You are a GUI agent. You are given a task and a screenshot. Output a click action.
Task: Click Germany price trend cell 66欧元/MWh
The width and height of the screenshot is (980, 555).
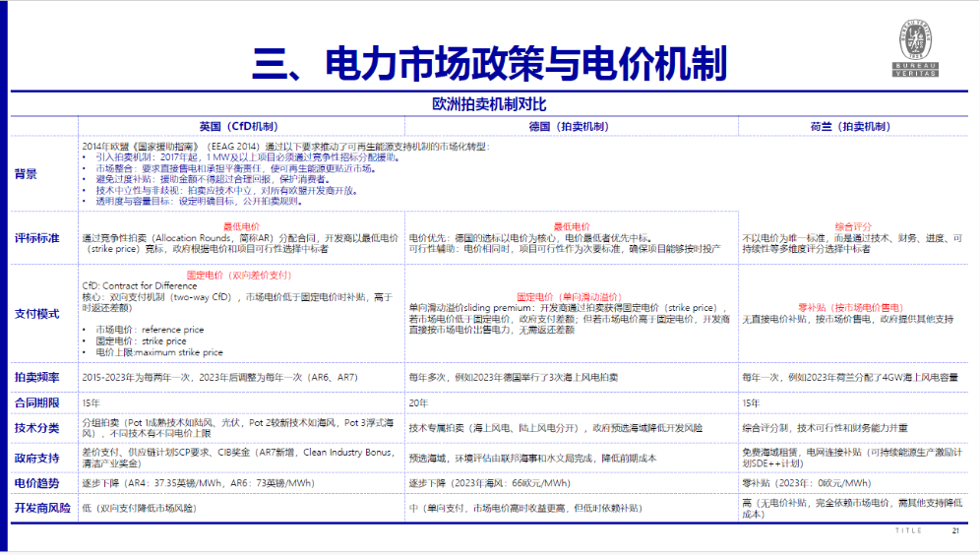click(x=489, y=483)
